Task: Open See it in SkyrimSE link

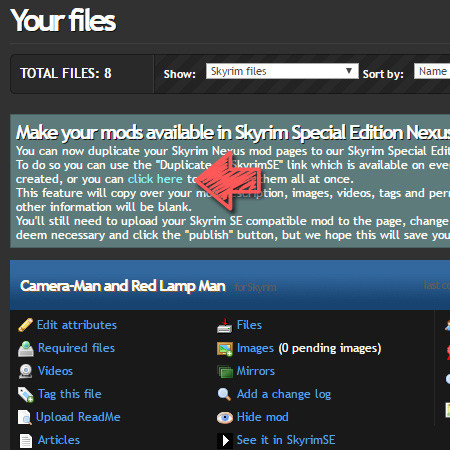Action: 286,440
